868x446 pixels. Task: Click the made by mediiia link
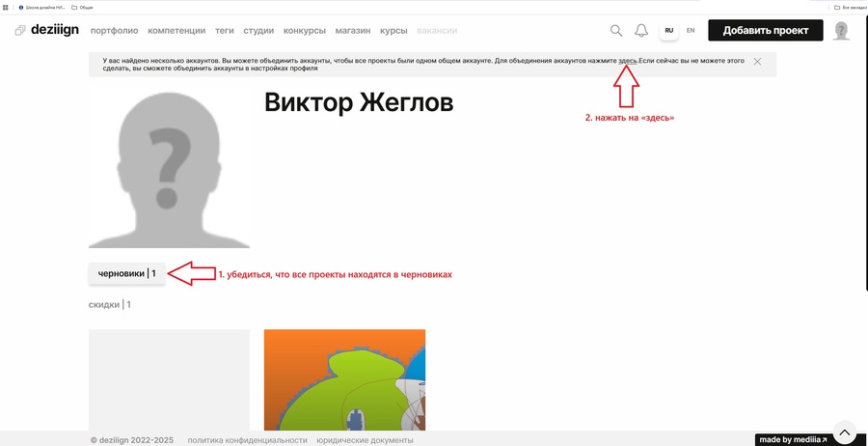click(x=794, y=440)
